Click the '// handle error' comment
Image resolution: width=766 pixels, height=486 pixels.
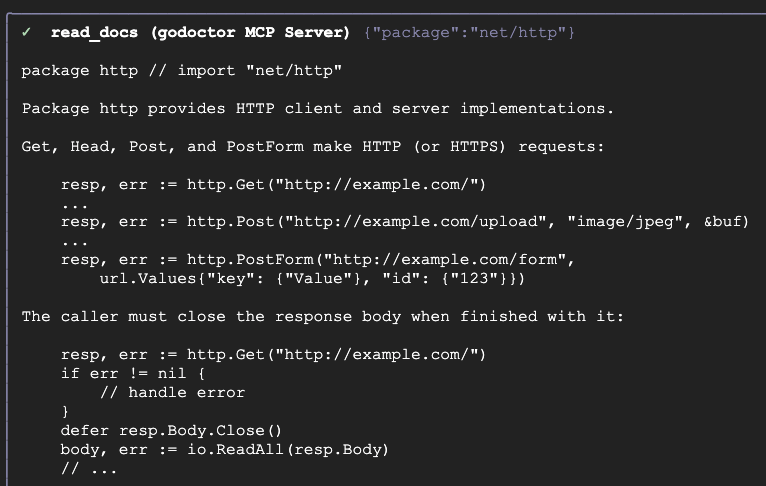172,392
